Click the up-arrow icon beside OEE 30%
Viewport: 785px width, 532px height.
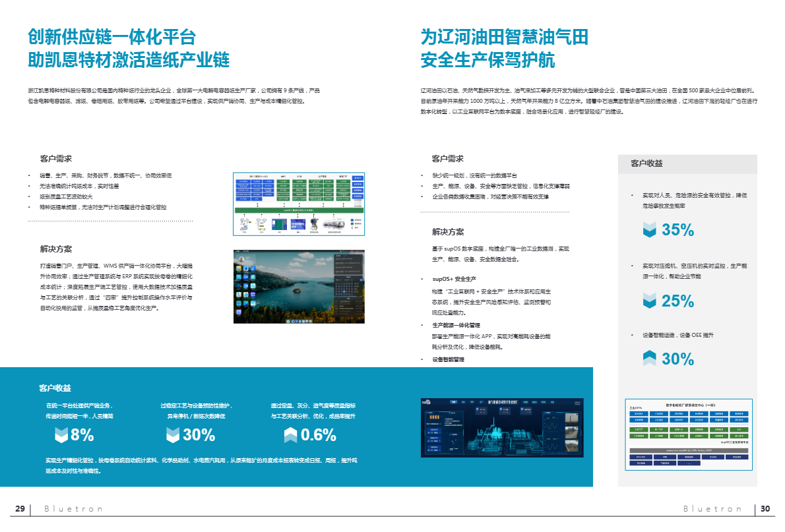tap(649, 359)
